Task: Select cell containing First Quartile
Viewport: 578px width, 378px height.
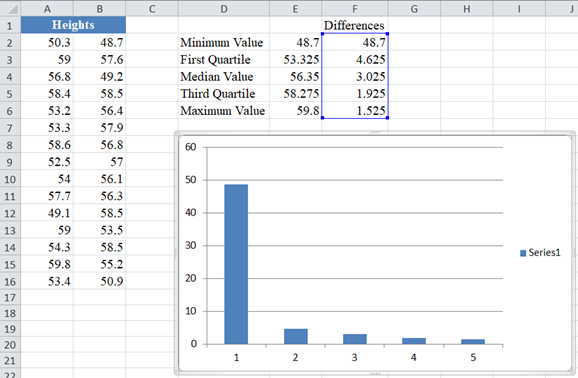Action: coord(224,59)
